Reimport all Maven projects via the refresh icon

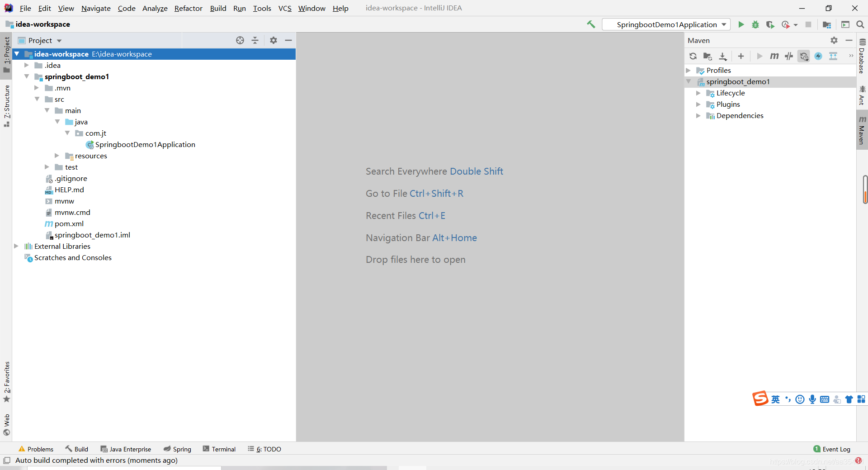(693, 56)
